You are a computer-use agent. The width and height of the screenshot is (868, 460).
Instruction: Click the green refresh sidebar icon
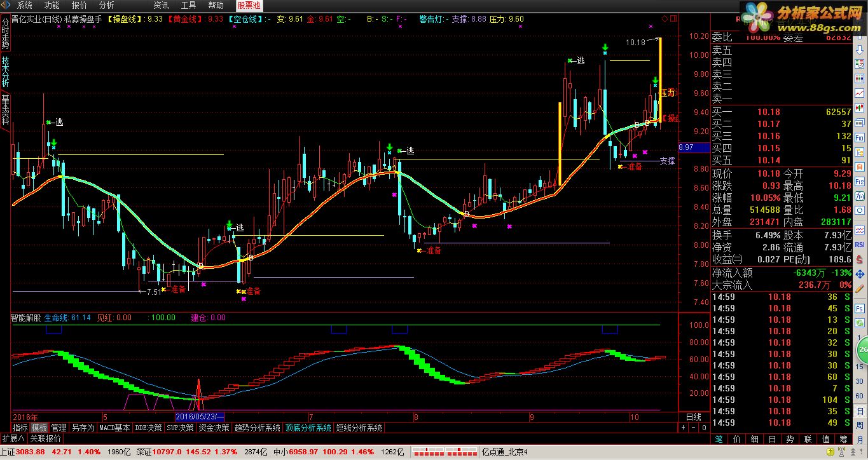point(859,323)
